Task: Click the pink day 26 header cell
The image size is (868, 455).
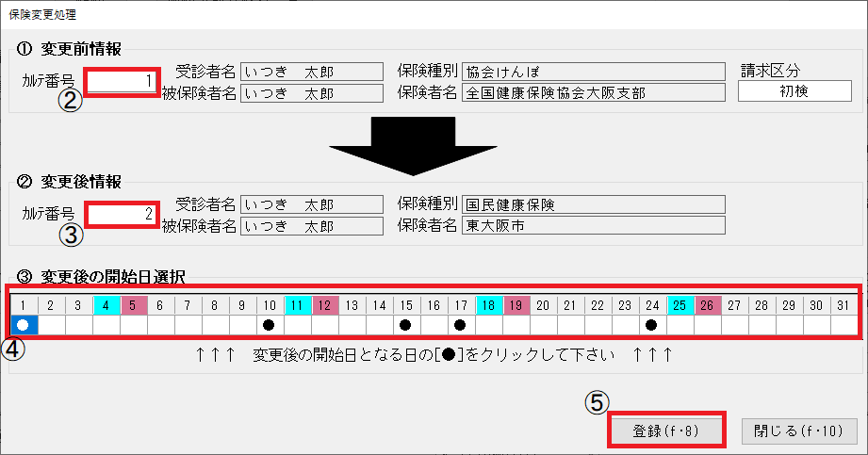Action: [x=707, y=305]
